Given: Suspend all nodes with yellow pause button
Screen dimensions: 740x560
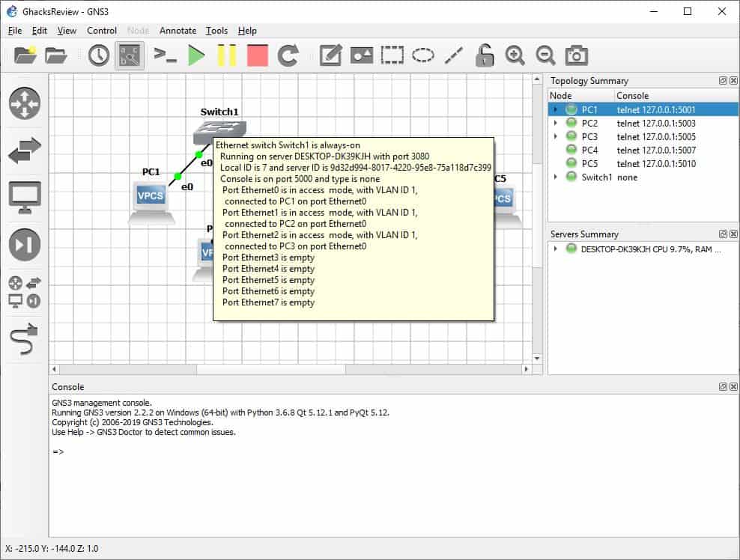Looking at the screenshot, I should [x=226, y=55].
